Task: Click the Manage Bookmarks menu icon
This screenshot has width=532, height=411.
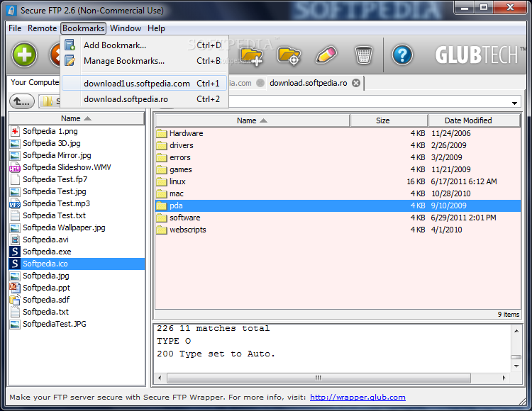Action: point(70,61)
